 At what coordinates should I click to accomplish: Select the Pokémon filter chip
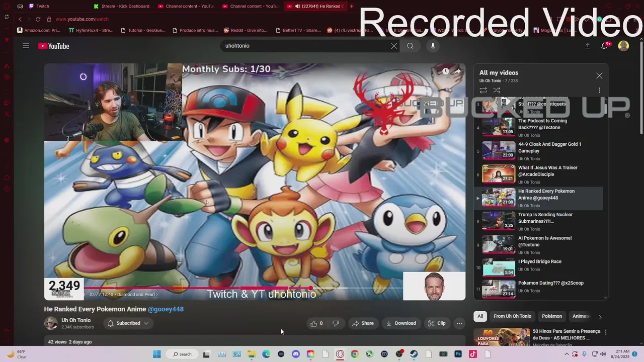tap(552, 316)
